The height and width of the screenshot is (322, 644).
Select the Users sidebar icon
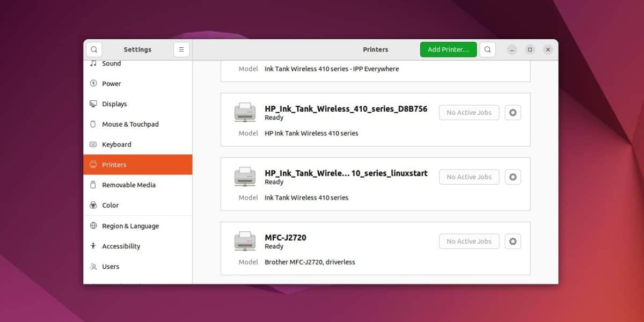pos(94,266)
